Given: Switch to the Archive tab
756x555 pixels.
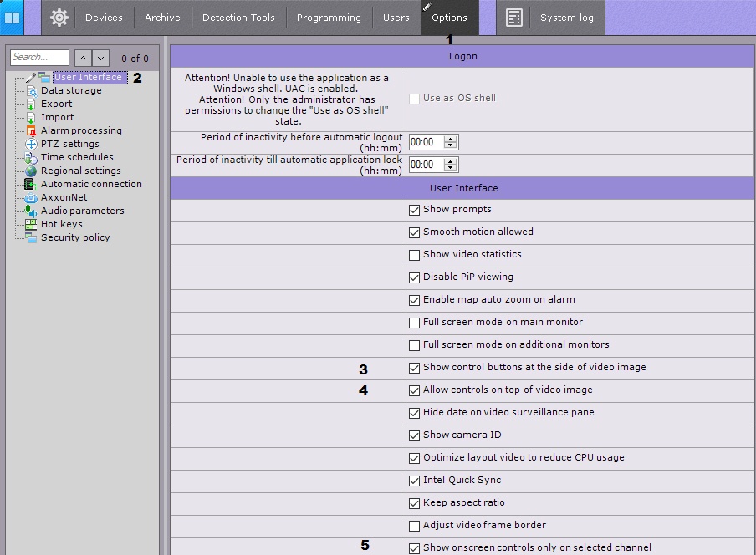Looking at the screenshot, I should tap(162, 18).
